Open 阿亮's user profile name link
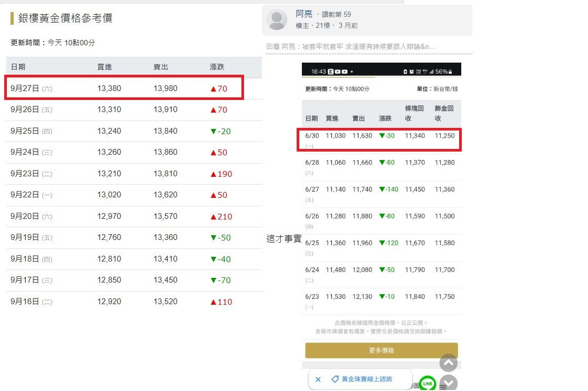This screenshot has width=588, height=391. click(x=304, y=14)
